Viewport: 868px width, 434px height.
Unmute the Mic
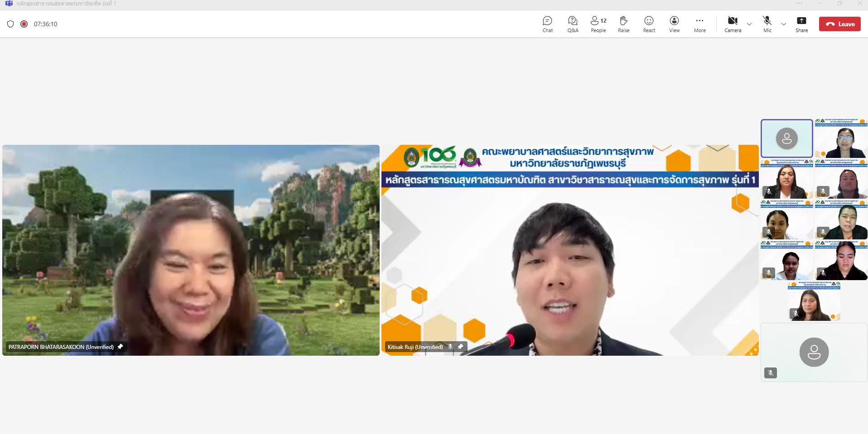point(767,24)
